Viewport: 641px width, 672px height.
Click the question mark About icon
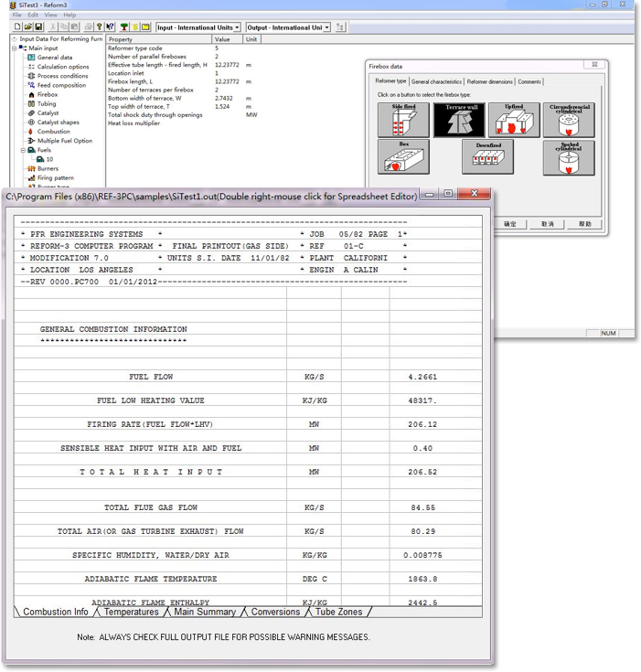click(x=99, y=27)
